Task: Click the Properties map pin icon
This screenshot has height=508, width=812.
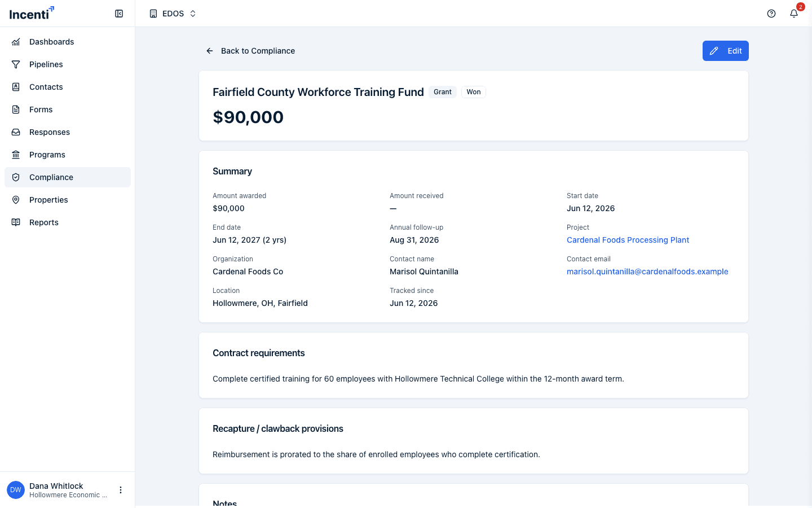Action: coord(16,200)
